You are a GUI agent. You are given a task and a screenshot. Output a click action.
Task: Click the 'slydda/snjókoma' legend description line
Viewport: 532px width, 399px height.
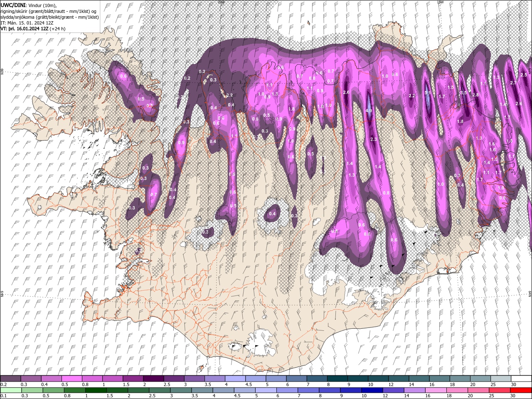pos(49,17)
